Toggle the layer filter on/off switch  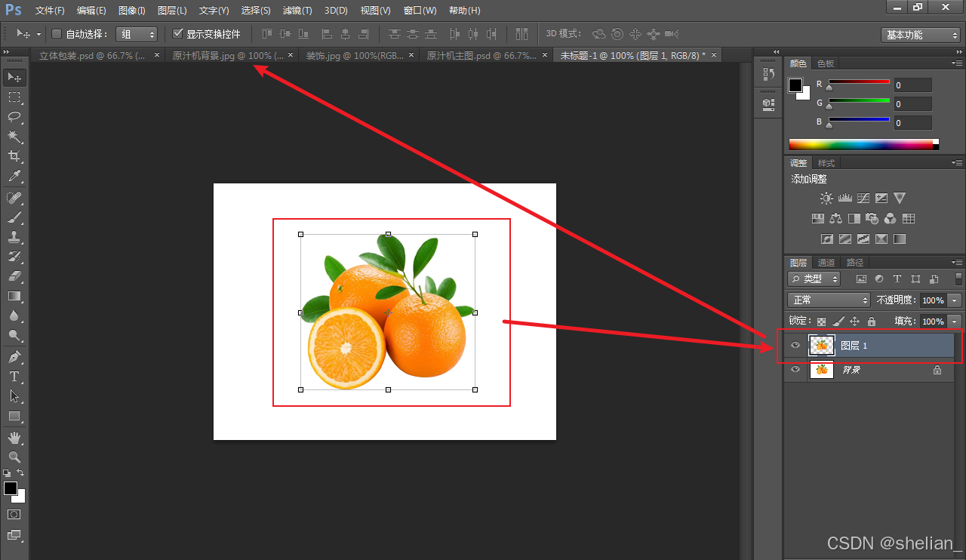pos(958,278)
